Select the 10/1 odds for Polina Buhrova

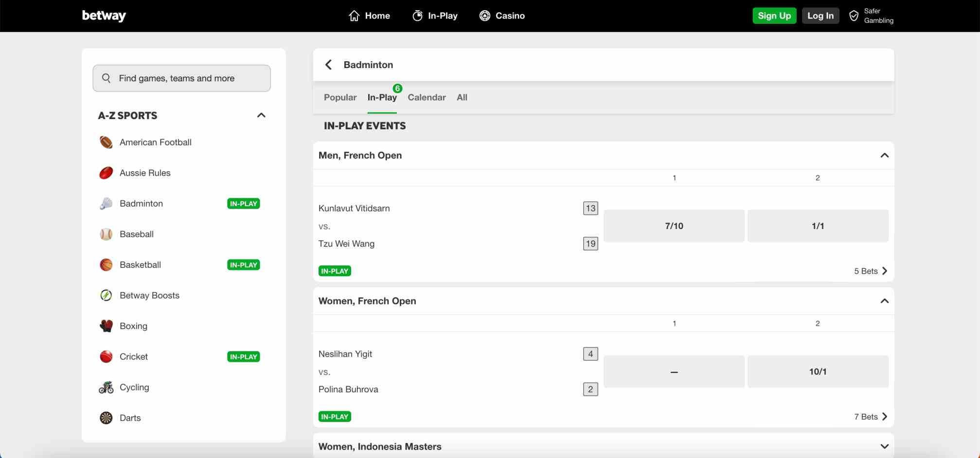point(818,371)
